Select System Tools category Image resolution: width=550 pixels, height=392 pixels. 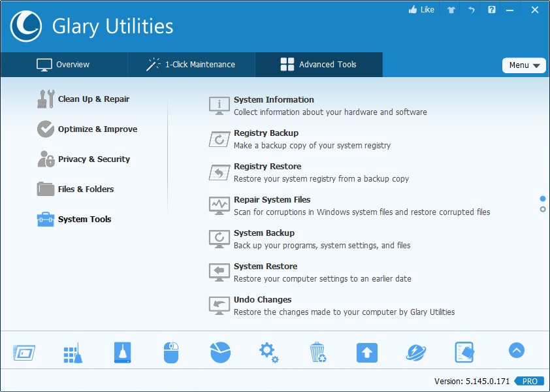[74, 220]
